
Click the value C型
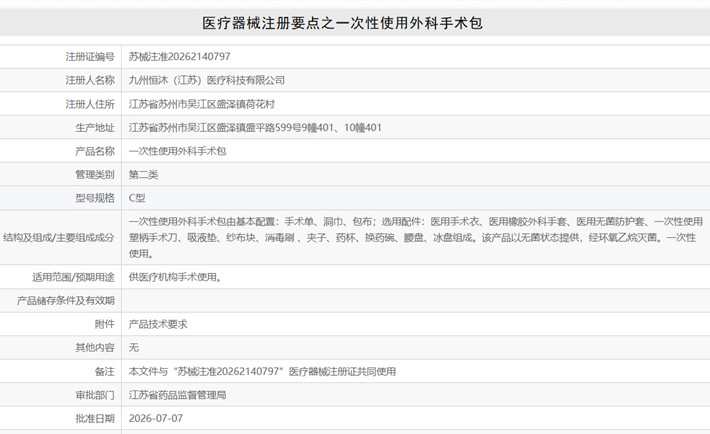[x=137, y=198]
